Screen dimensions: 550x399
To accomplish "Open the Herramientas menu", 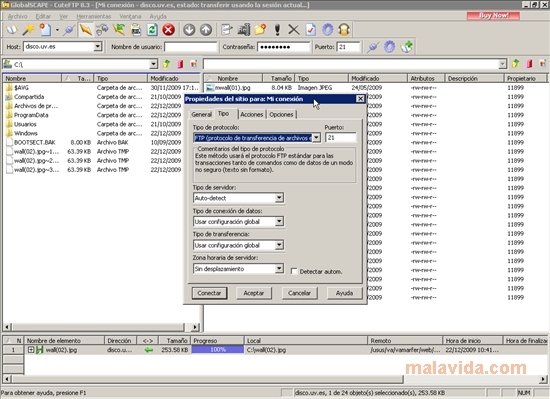I will (94, 16).
